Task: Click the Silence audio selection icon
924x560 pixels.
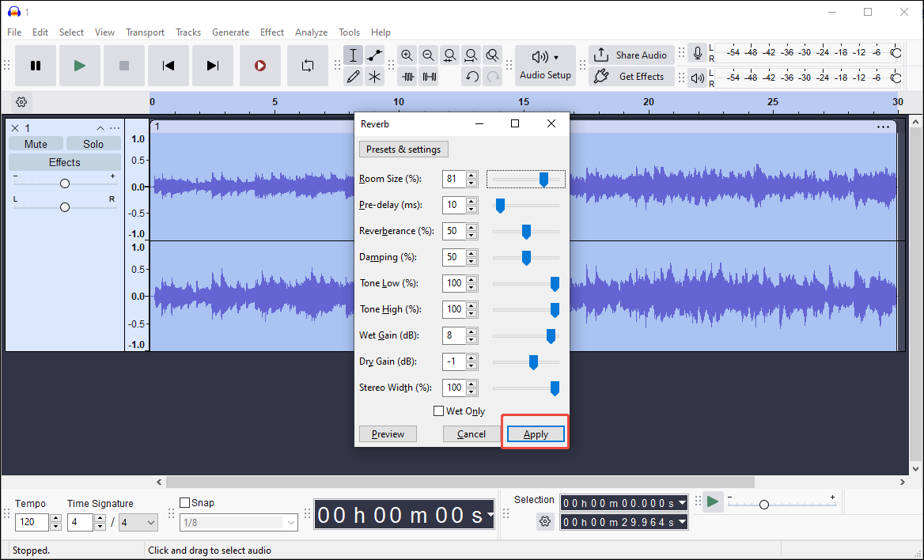Action: pos(428,77)
